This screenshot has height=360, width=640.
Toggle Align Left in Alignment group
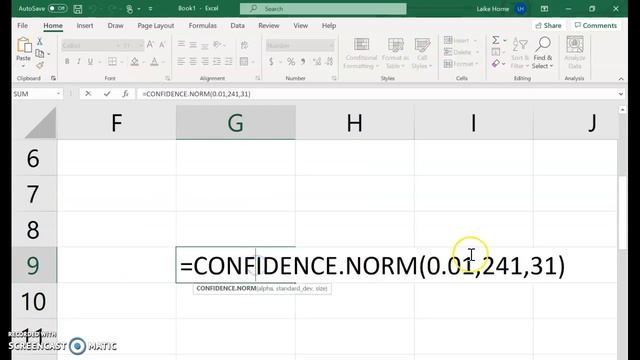point(181,62)
